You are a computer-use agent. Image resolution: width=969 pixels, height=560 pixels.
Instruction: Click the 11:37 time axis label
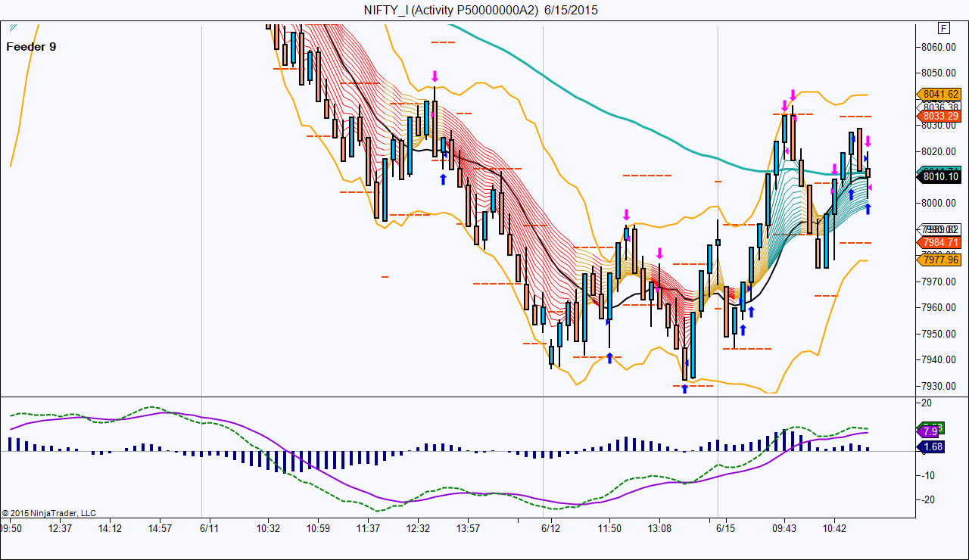368,528
